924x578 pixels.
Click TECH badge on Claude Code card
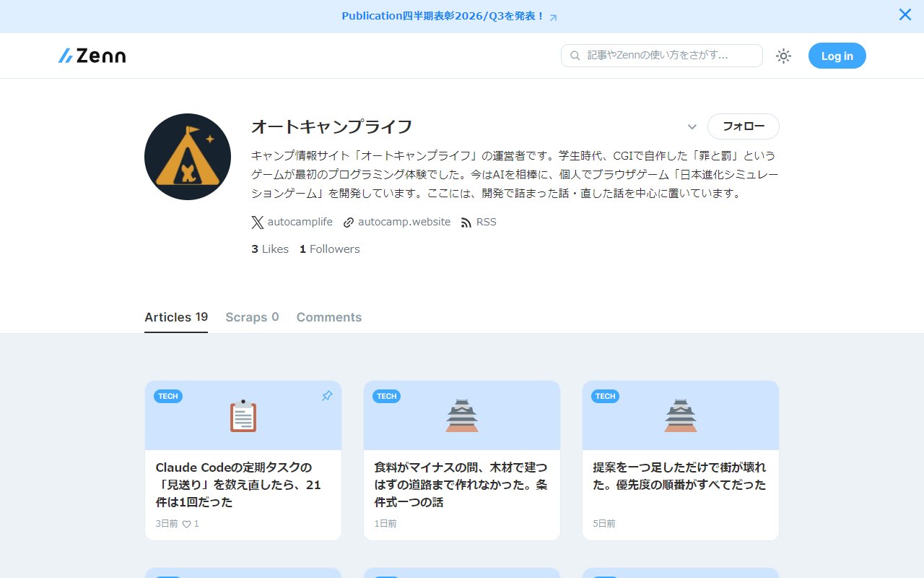[168, 396]
